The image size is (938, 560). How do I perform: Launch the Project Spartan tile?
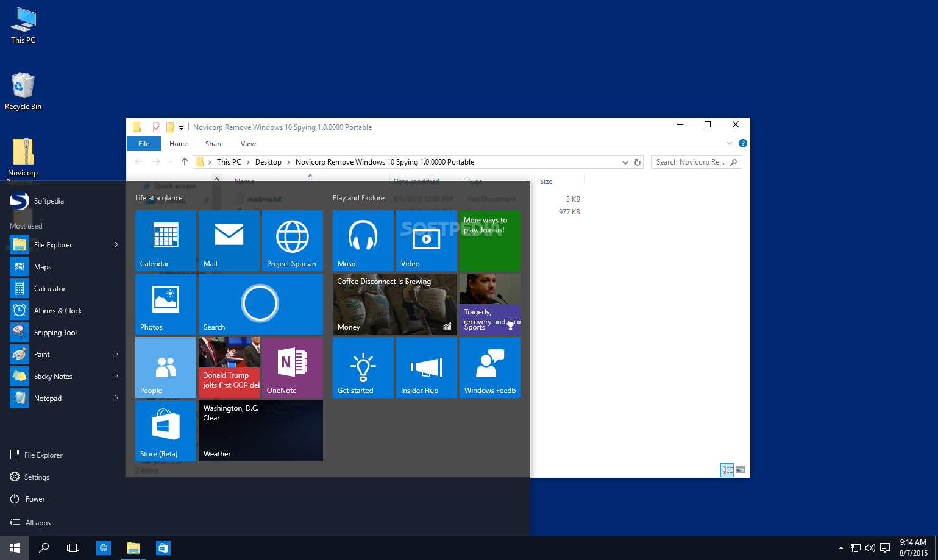[x=293, y=241]
